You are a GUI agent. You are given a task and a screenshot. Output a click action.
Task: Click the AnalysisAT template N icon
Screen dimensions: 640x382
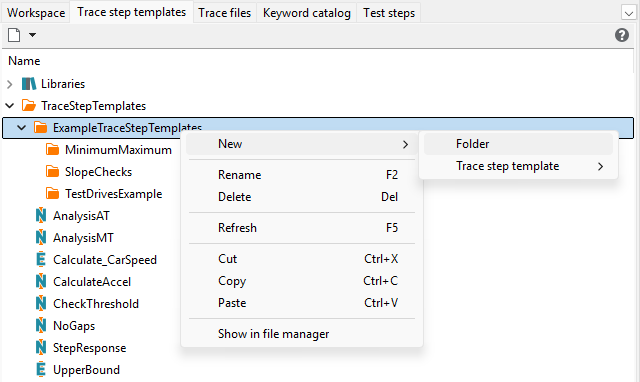coord(41,215)
